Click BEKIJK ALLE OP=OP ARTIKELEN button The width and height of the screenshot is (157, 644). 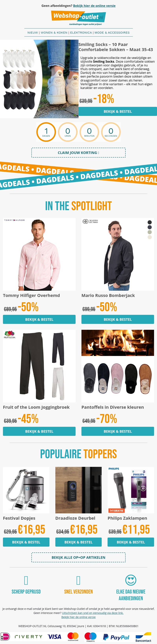click(x=78, y=557)
